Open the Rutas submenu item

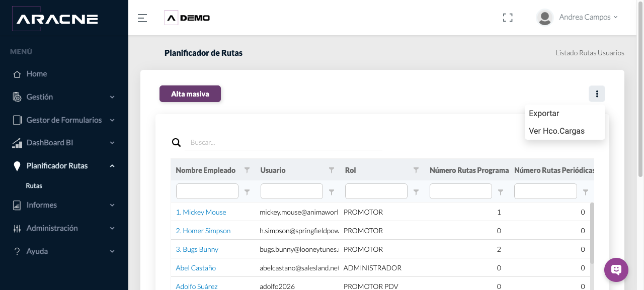coord(34,186)
